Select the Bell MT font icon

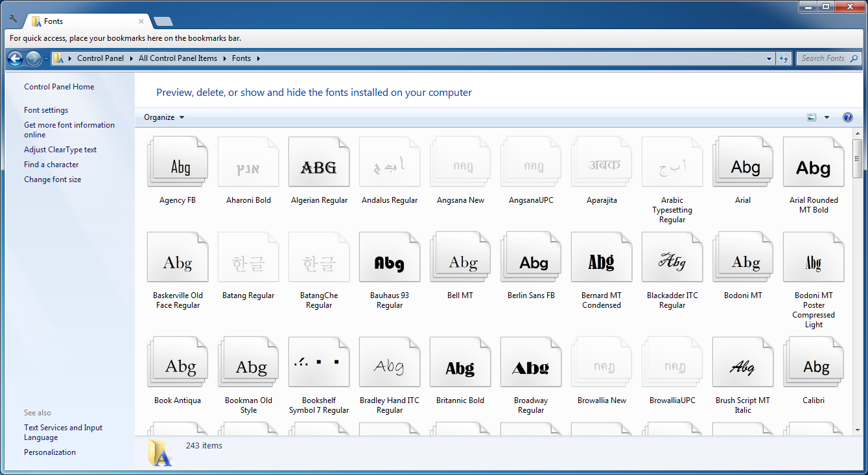(460, 258)
